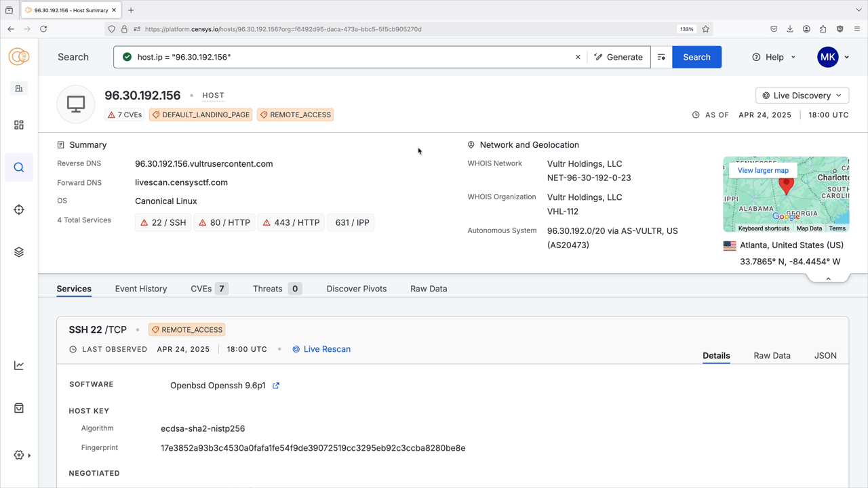
Task: Click the 7 CVEs warning badge
Action: pos(125,115)
